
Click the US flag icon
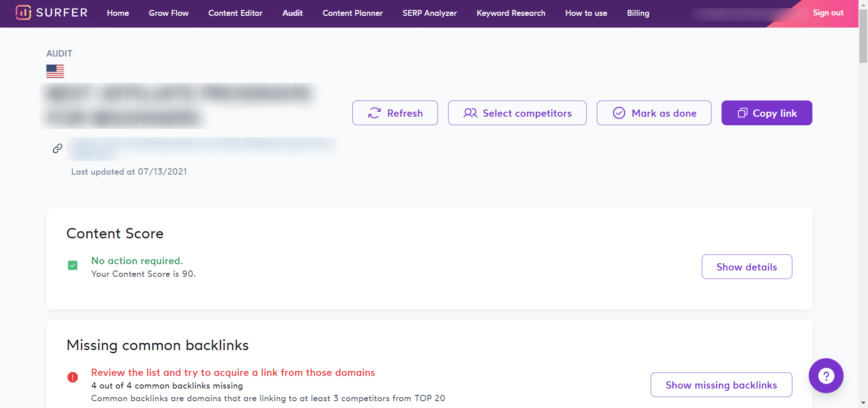55,71
